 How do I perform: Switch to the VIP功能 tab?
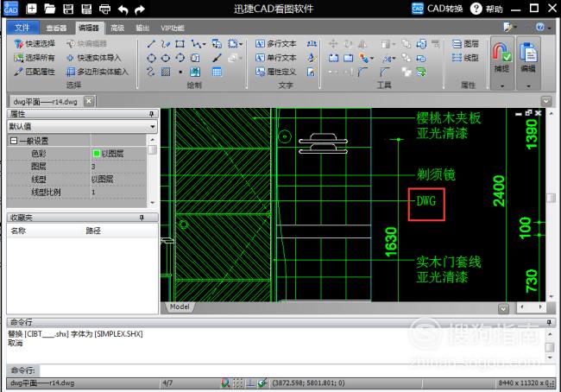tap(173, 28)
